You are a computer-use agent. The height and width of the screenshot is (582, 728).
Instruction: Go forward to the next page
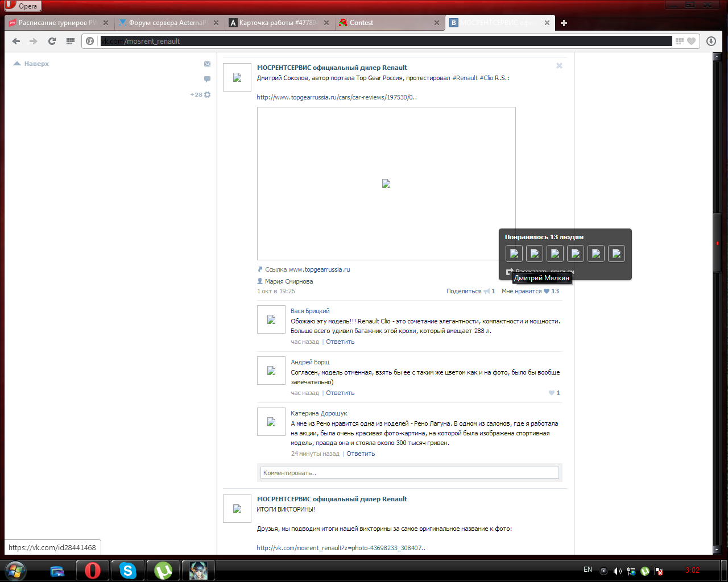pyautogui.click(x=34, y=41)
